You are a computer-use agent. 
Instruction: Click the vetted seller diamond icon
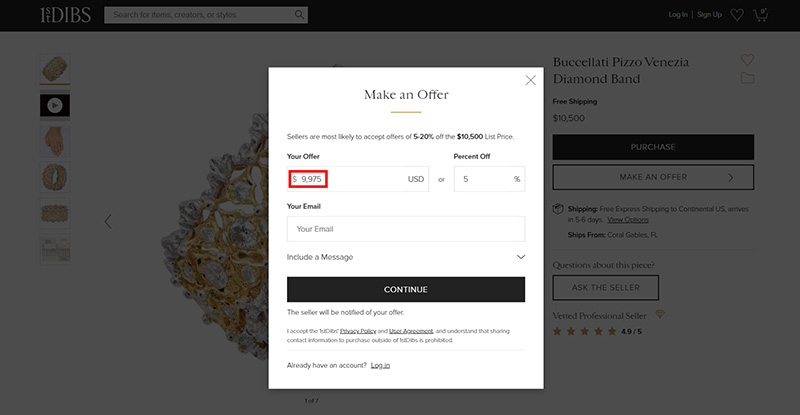pos(660,314)
